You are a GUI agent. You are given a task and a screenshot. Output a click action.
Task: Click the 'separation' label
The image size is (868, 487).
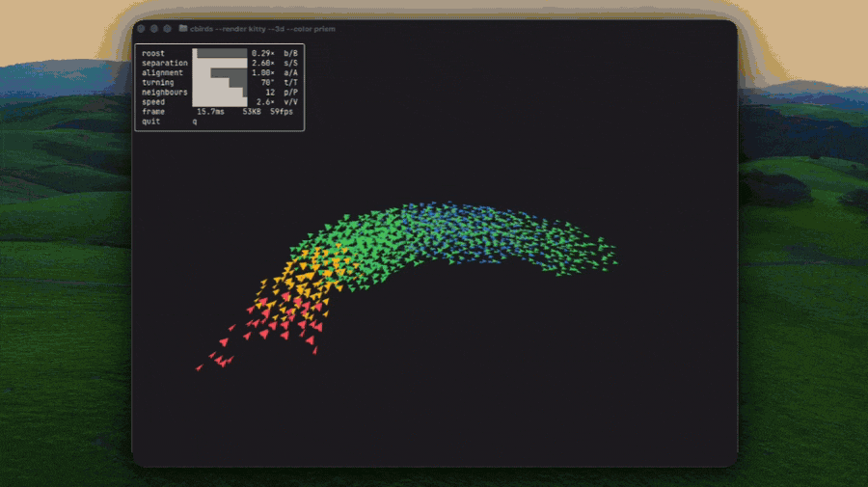point(164,63)
